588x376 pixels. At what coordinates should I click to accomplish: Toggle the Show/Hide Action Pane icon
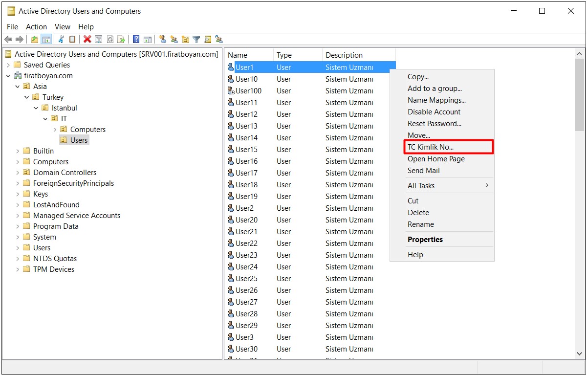tap(147, 40)
